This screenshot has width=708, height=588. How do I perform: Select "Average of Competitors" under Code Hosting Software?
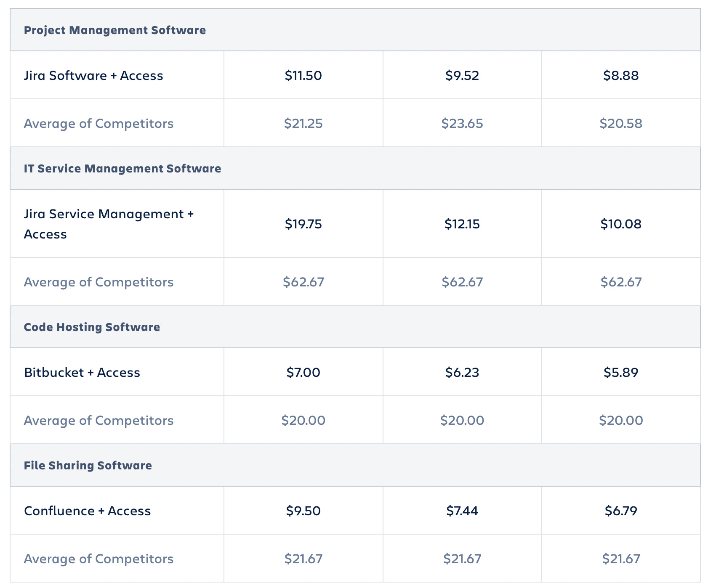98,421
